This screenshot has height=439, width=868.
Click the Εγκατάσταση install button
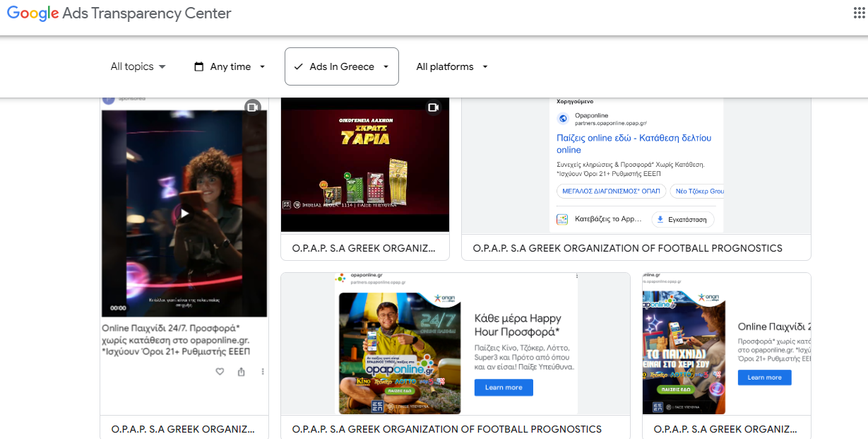pyautogui.click(x=682, y=220)
